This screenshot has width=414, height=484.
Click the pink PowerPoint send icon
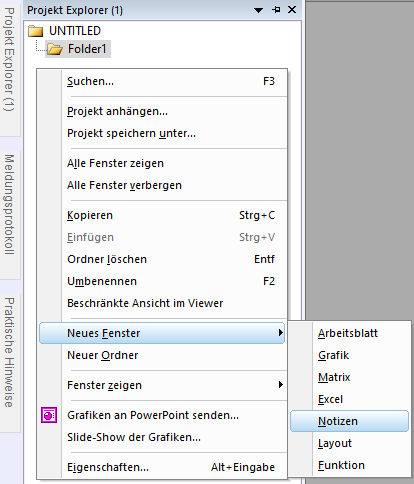pos(49,415)
